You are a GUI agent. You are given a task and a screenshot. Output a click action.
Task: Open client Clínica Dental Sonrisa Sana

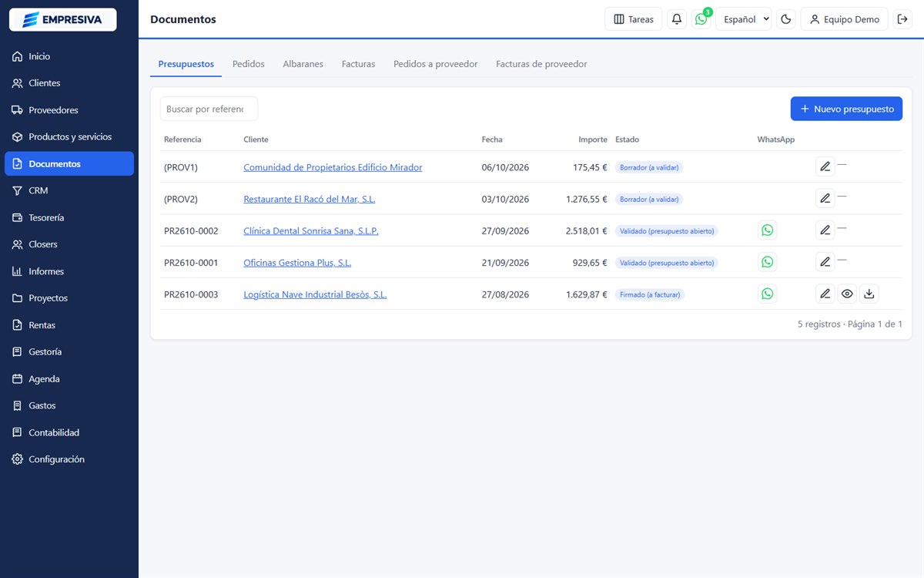311,230
